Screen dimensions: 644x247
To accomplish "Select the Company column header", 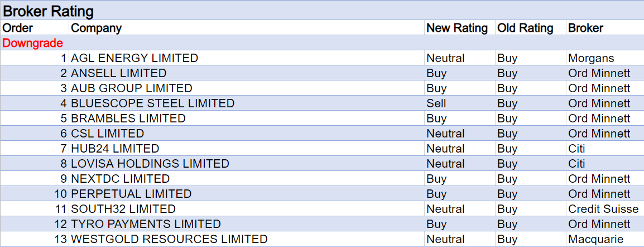I will tap(97, 28).
